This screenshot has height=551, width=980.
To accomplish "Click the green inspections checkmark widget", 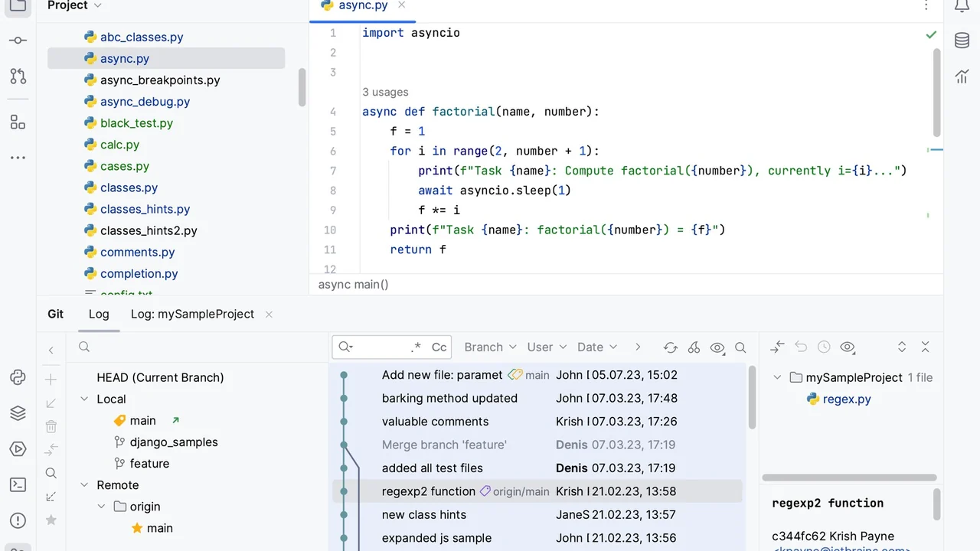I will tap(931, 34).
